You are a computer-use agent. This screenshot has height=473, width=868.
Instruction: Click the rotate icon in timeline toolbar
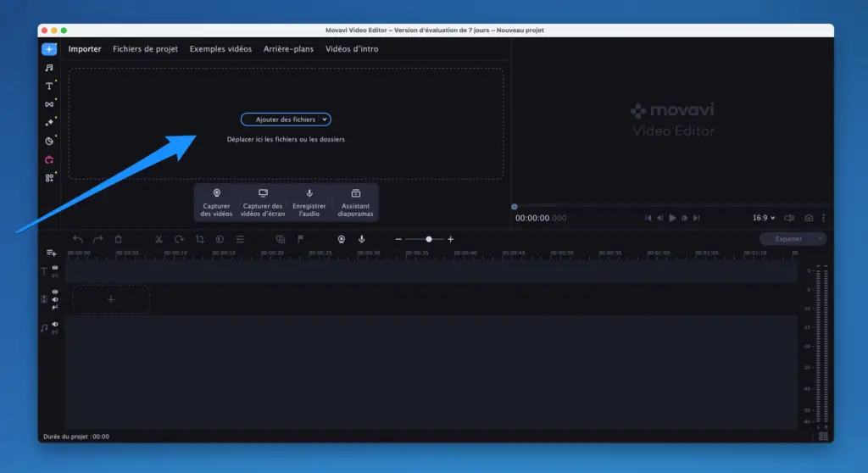tap(179, 239)
